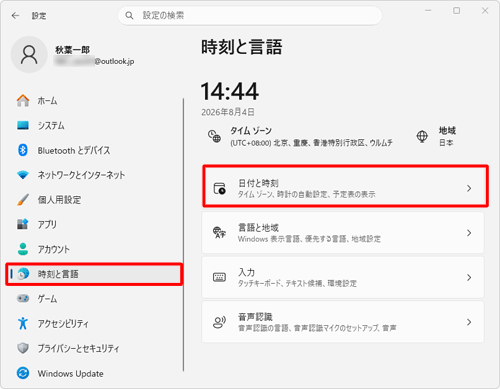
Task: Click the 日付と時刻 calendar-clock icon
Action: (x=219, y=188)
